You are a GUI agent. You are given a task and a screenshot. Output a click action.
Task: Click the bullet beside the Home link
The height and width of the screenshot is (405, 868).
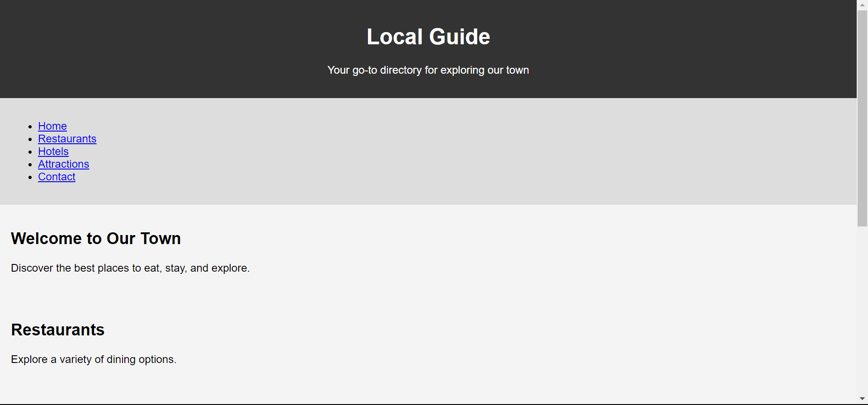pyautogui.click(x=30, y=127)
